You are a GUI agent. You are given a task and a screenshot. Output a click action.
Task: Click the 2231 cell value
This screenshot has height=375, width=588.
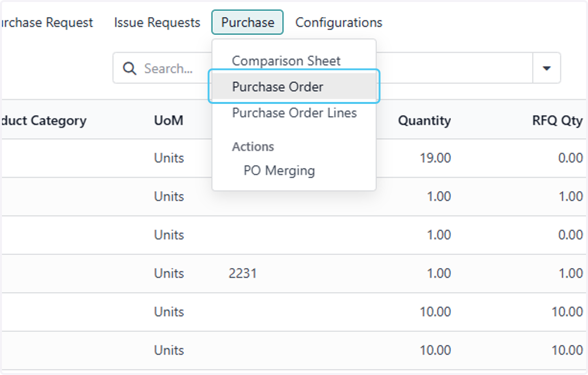(243, 273)
